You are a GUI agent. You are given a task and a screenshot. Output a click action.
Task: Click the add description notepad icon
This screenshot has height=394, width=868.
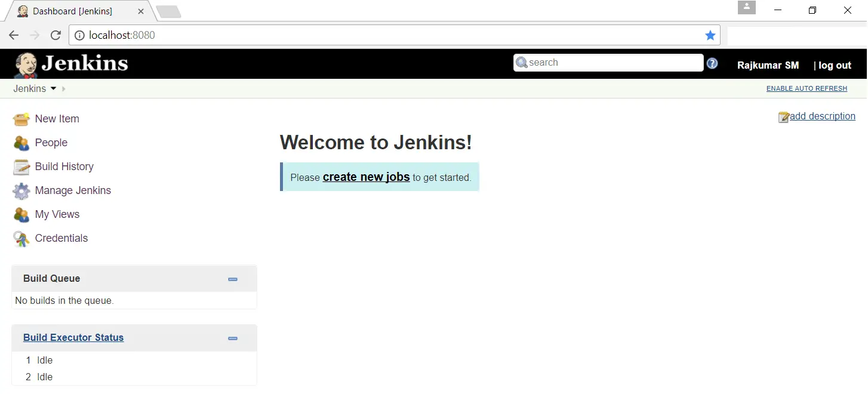784,117
